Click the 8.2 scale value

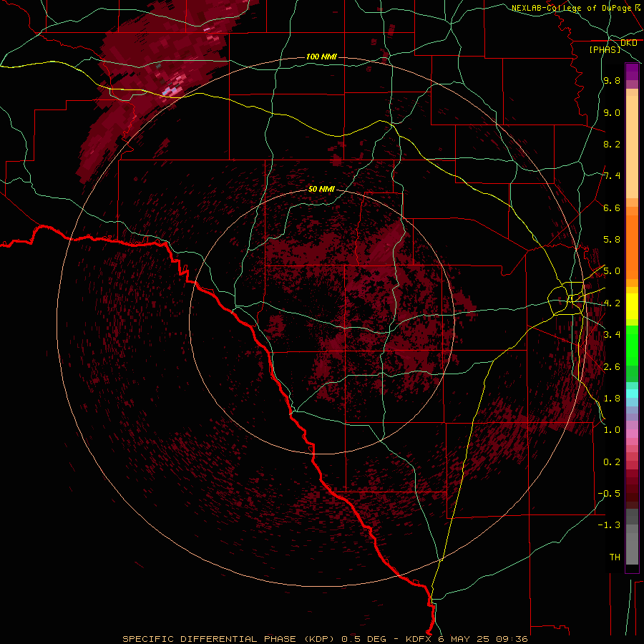612,144
